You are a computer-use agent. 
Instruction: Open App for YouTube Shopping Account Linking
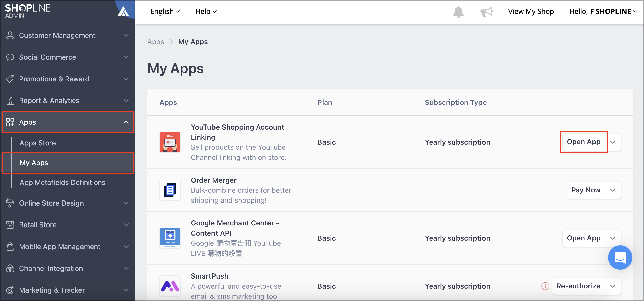[x=583, y=142]
